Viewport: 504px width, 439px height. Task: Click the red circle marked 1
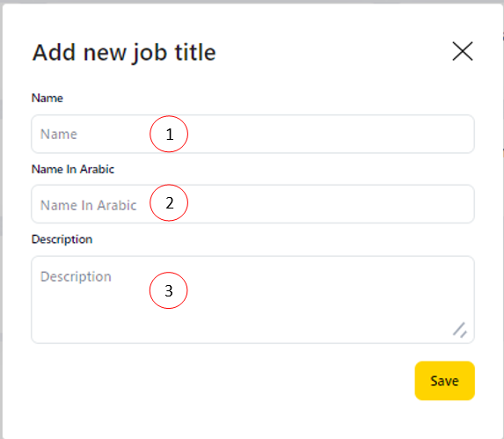[169, 134]
